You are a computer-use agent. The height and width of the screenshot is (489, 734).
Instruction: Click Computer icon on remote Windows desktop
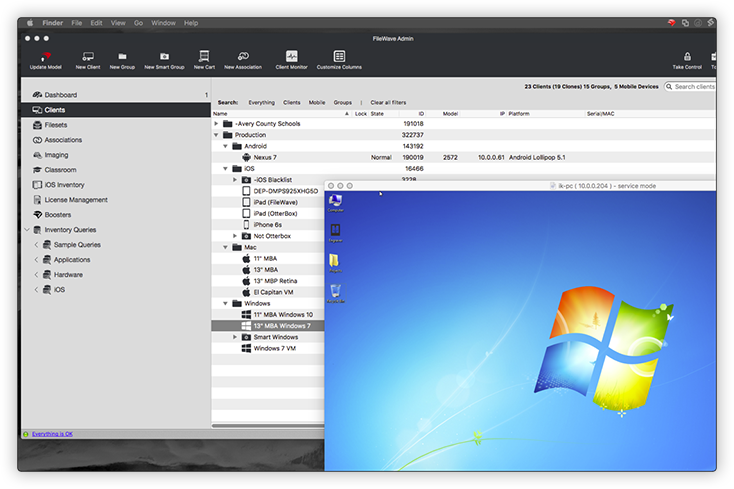pyautogui.click(x=335, y=201)
